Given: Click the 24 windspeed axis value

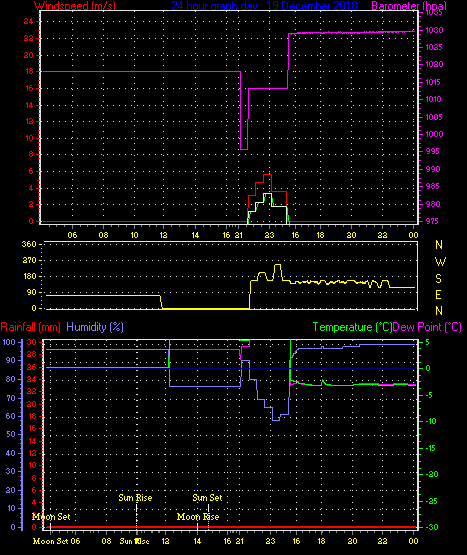Looking at the screenshot, I should tap(28, 21).
